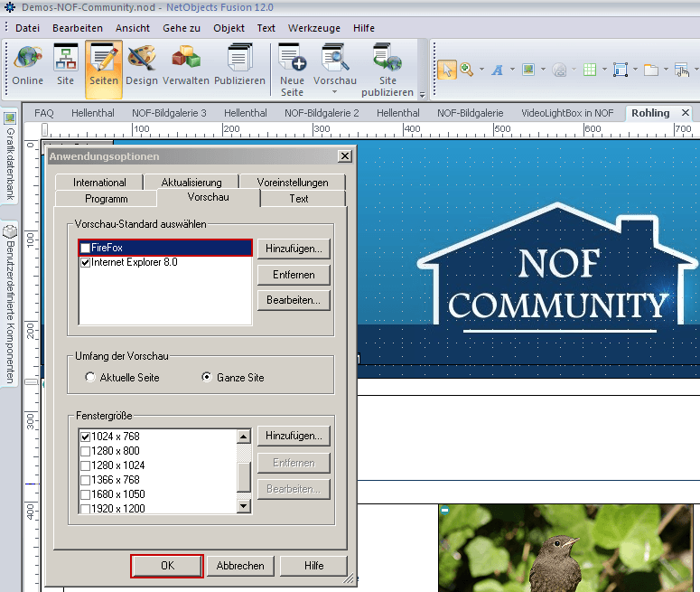Check the FireFox browser checkbox
This screenshot has width=700, height=592.
(85, 248)
